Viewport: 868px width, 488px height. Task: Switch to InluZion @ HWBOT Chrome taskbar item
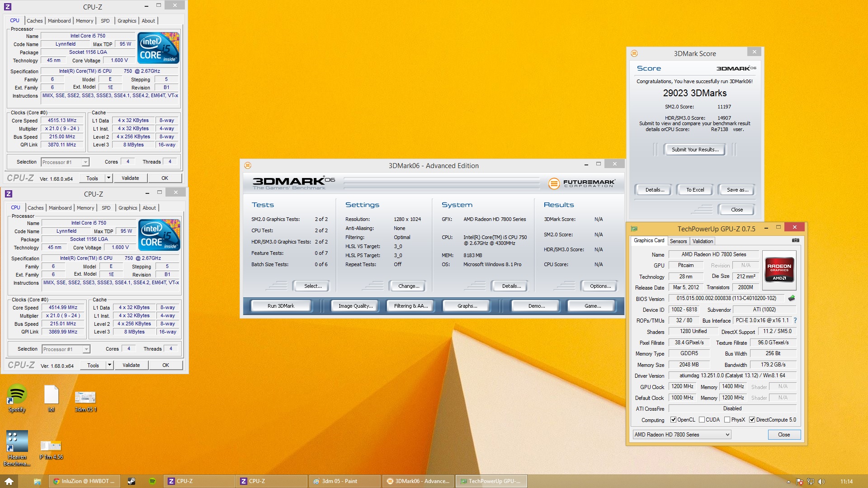(84, 481)
